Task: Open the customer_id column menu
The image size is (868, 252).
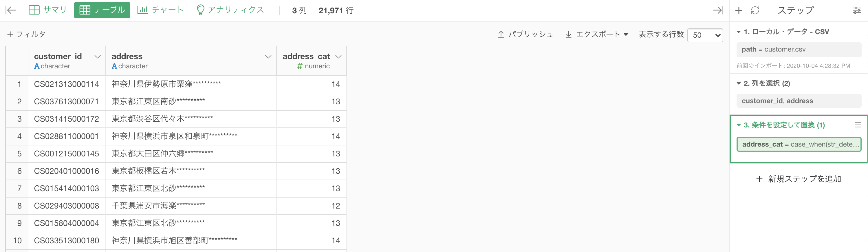Action: tap(97, 56)
